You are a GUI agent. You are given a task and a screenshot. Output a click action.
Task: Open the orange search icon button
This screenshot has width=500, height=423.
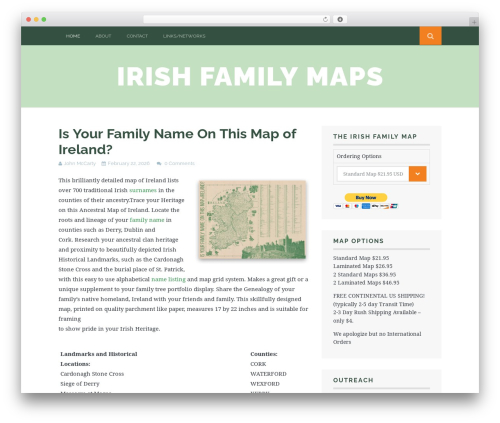(x=430, y=36)
